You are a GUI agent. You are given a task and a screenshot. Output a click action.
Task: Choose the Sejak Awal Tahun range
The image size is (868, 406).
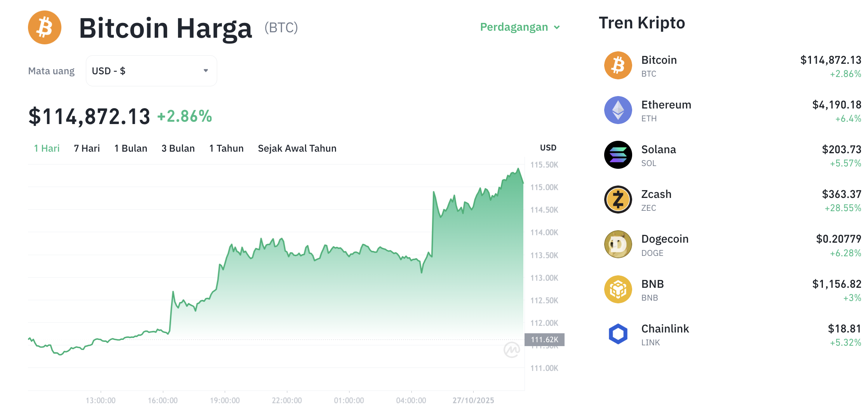pyautogui.click(x=297, y=148)
